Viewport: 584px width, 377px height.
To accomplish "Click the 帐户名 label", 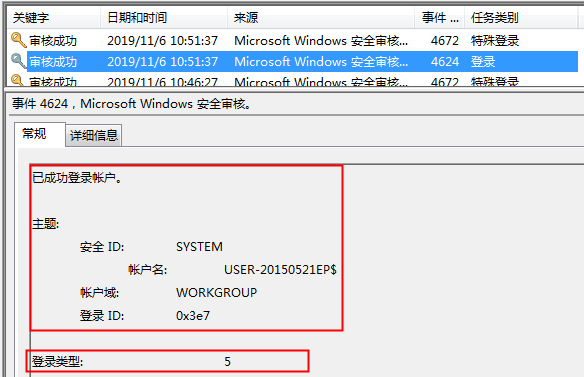I will pyautogui.click(x=147, y=269).
